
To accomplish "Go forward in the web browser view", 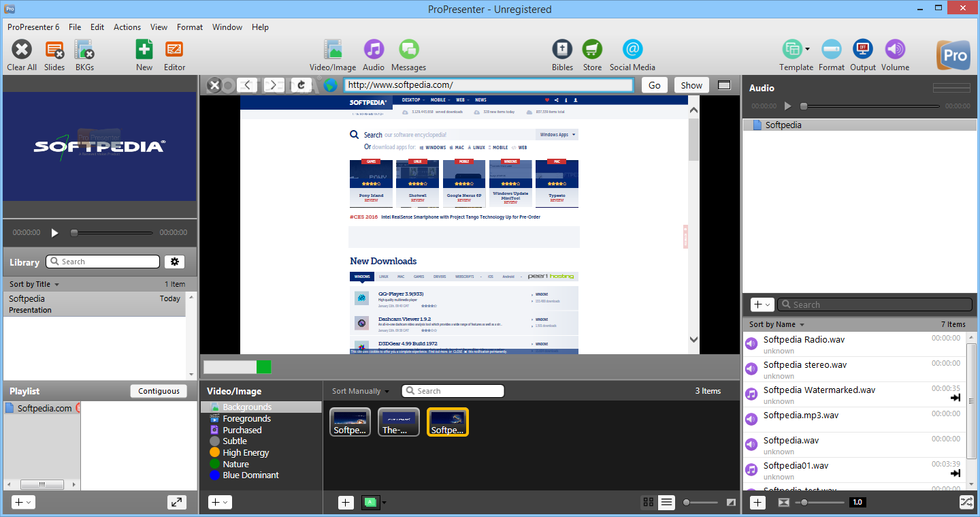I will (274, 85).
